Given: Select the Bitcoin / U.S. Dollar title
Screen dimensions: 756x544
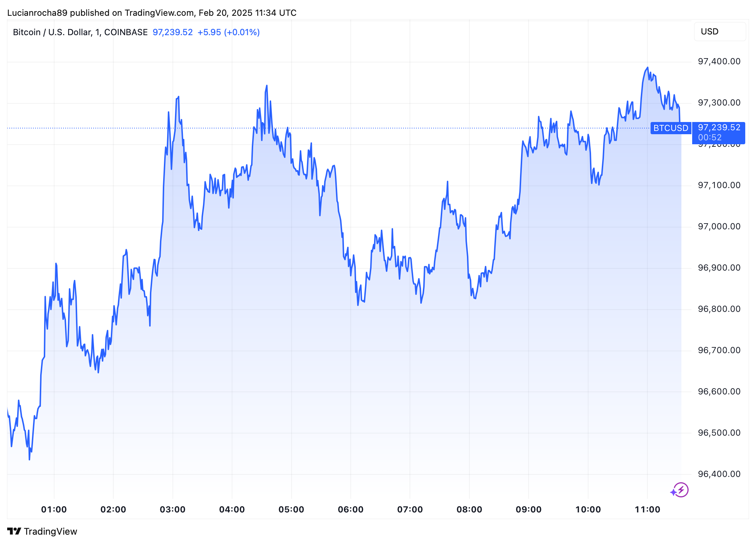Looking at the screenshot, I should coord(80,32).
